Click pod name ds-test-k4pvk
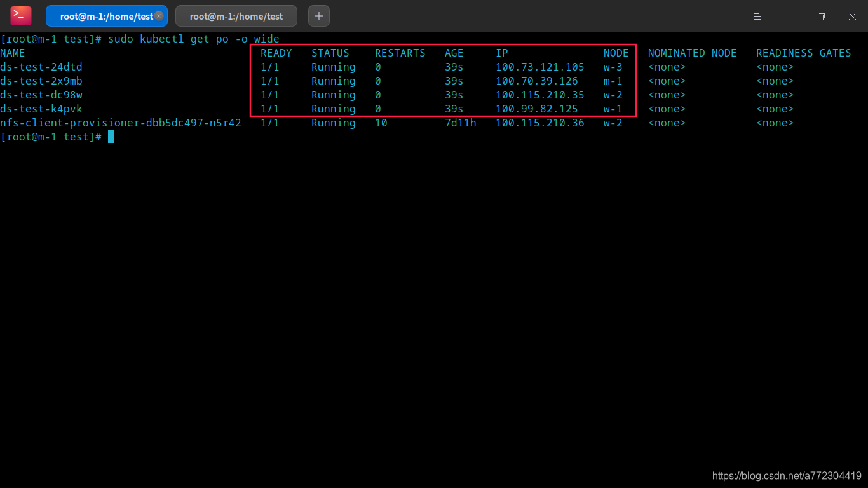This screenshot has width=868, height=488. [x=41, y=109]
